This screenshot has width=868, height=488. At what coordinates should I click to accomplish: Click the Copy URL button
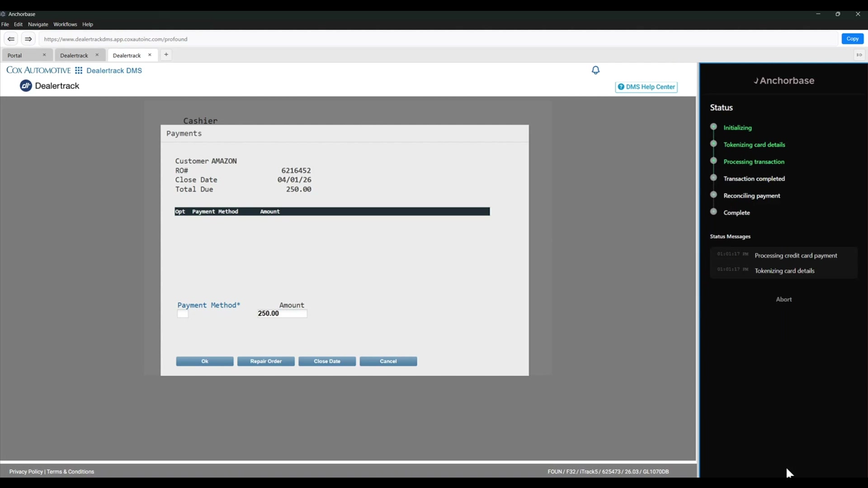tap(852, 39)
